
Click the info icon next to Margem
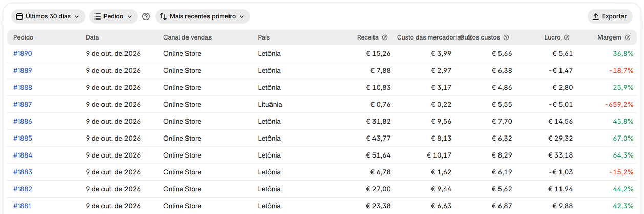coord(627,37)
